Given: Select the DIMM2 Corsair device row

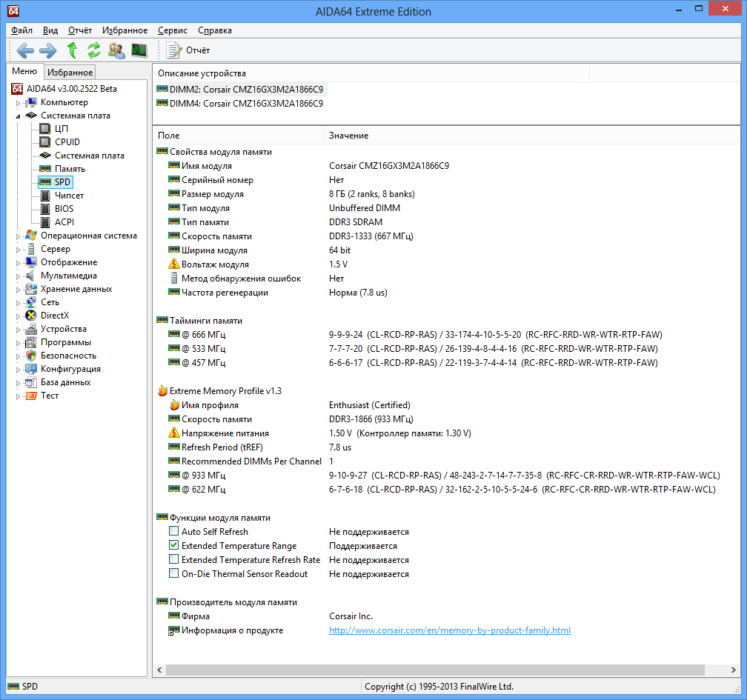Looking at the screenshot, I should point(241,90).
